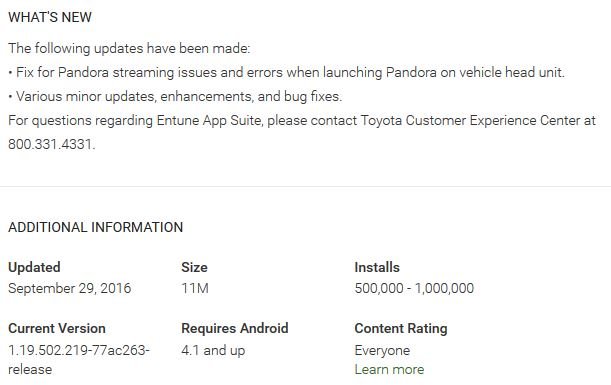Click the 11M size value
This screenshot has height=385, width=611.
click(x=195, y=288)
